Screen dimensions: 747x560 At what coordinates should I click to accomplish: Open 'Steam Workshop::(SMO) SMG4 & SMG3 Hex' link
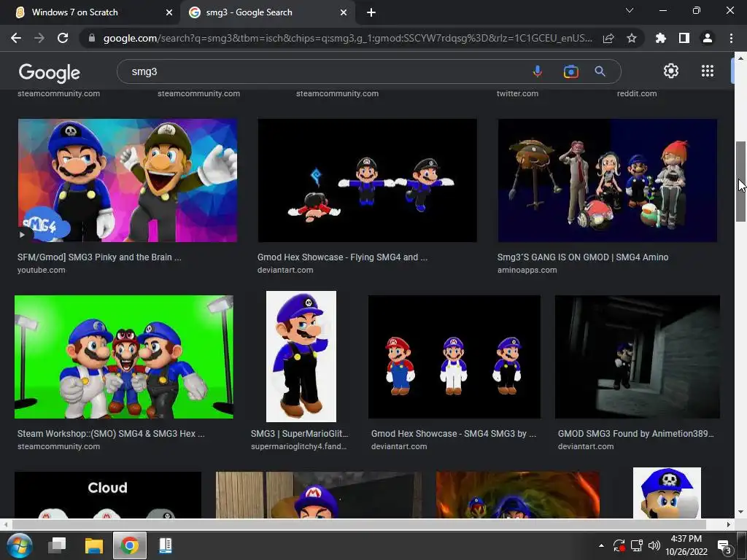pos(111,434)
